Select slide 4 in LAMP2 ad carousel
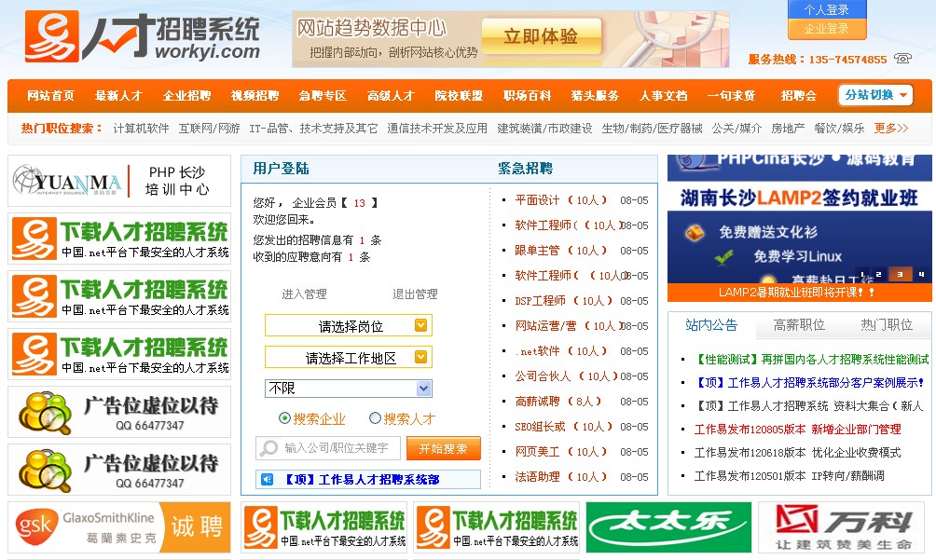 point(922,274)
